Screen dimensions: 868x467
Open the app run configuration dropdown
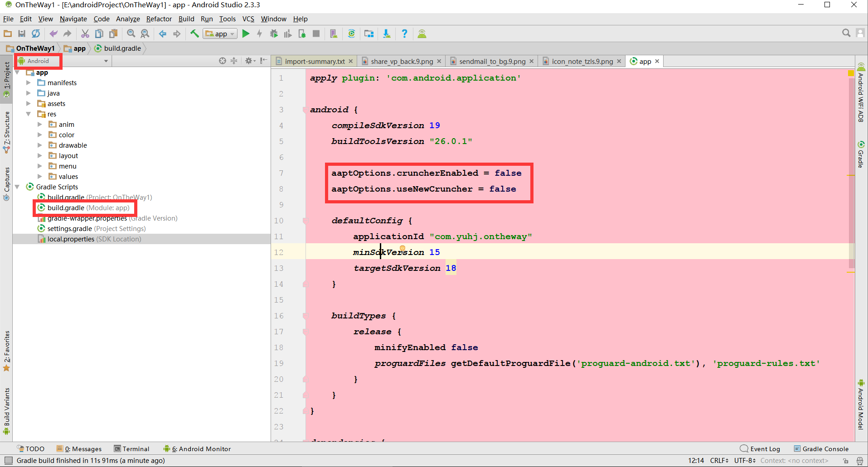220,34
